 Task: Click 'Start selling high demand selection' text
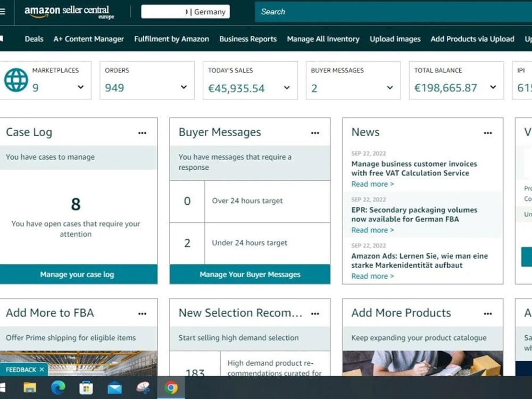click(x=238, y=338)
